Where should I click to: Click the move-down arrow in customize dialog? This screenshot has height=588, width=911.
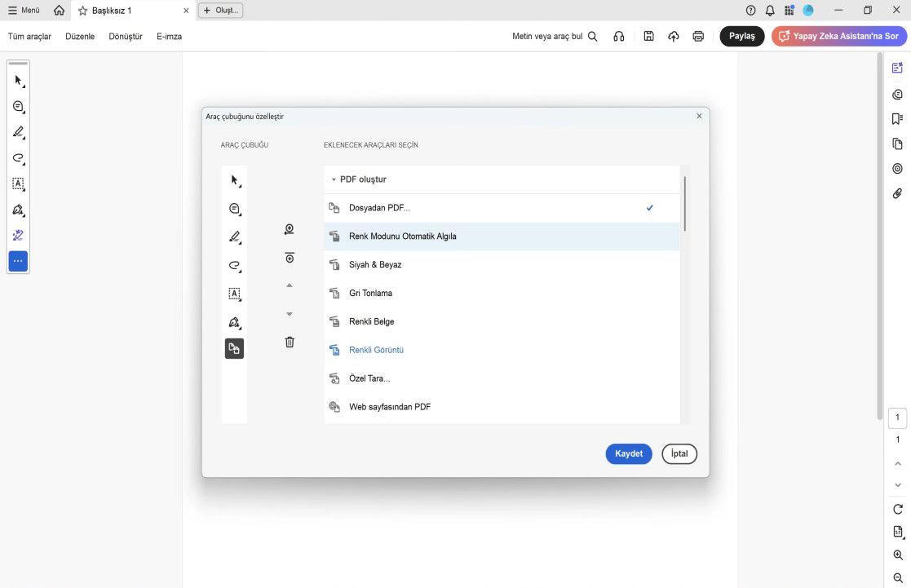point(290,314)
